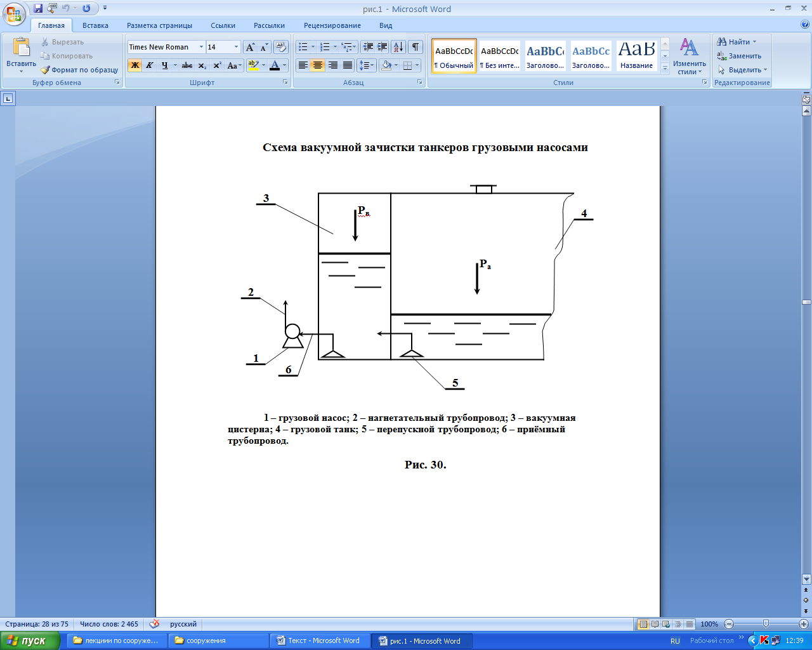Shrink font size with the smaller A icon
The width and height of the screenshot is (812, 650).
(264, 47)
